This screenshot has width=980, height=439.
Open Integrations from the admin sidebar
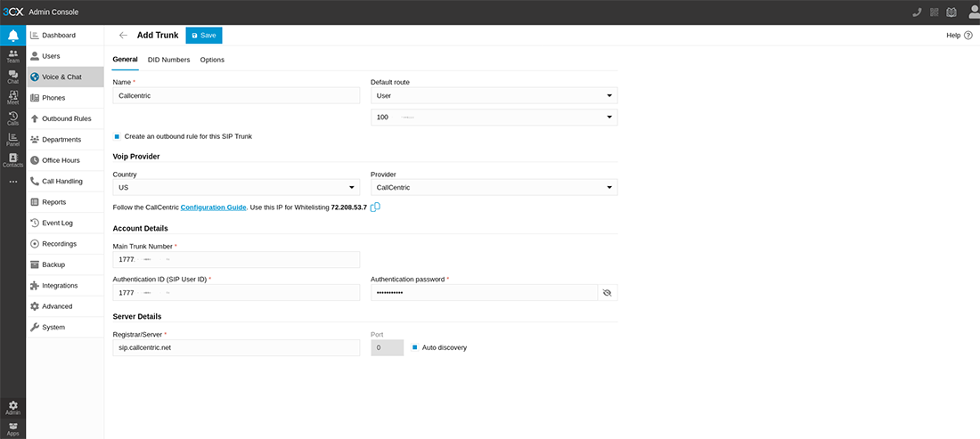pos(65,285)
